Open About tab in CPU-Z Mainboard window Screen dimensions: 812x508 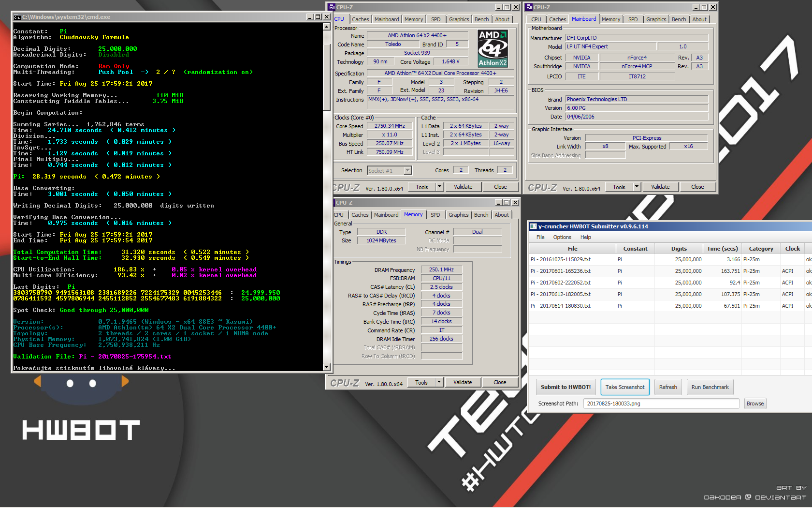tap(699, 19)
